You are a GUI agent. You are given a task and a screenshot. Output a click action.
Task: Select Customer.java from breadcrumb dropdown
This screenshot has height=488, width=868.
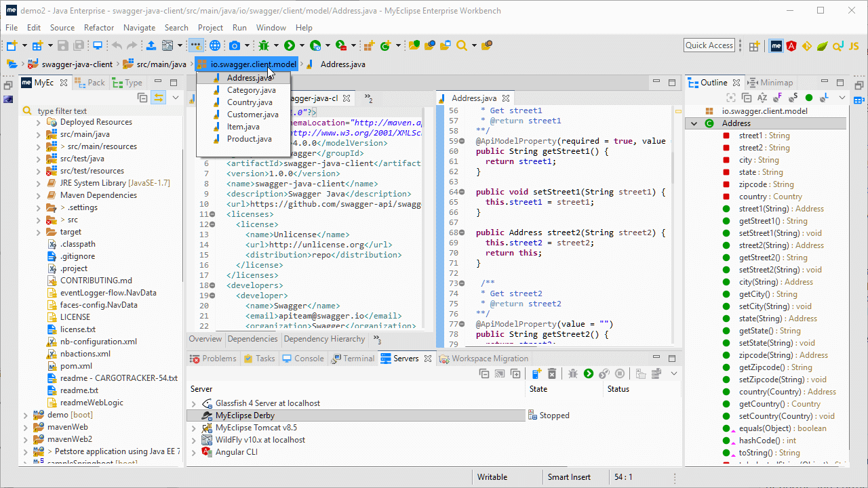click(x=252, y=115)
